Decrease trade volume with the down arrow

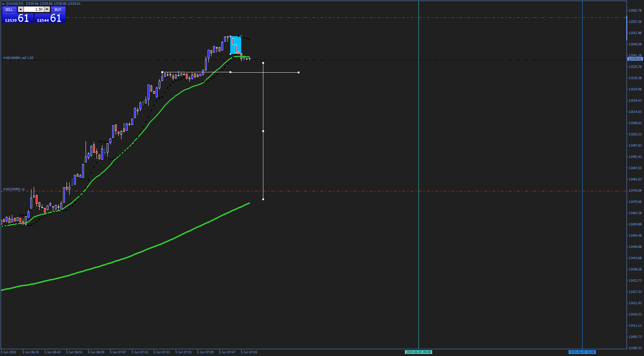tap(20, 10)
